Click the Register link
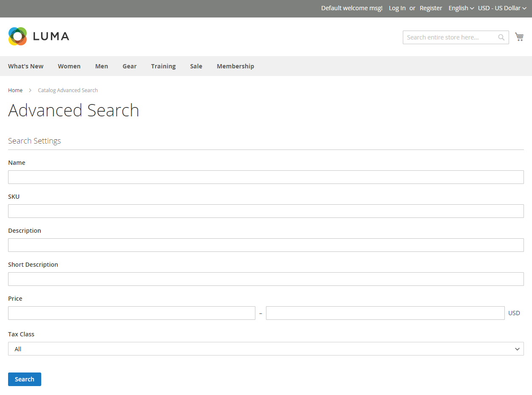Screen dimensions: 532x395 tap(431, 8)
